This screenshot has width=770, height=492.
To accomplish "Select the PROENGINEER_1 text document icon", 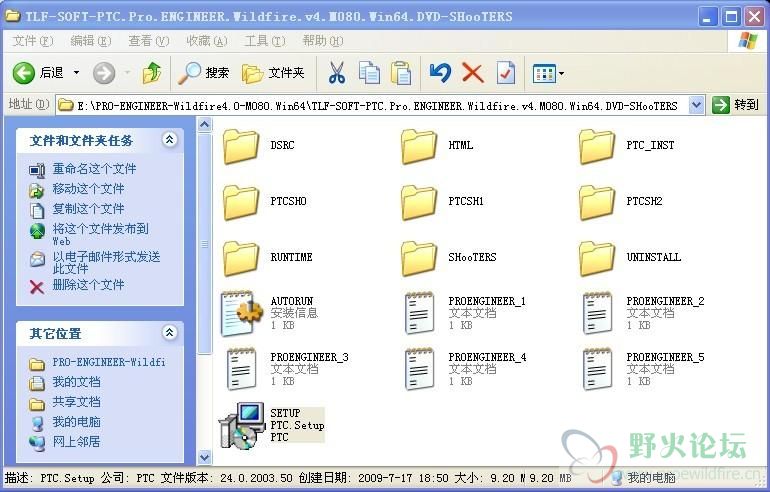I will coord(419,313).
